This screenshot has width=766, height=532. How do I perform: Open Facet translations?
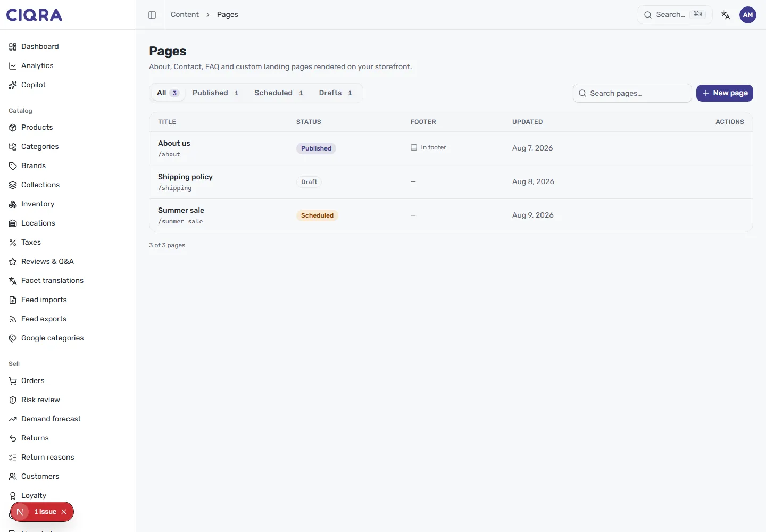pos(68,281)
